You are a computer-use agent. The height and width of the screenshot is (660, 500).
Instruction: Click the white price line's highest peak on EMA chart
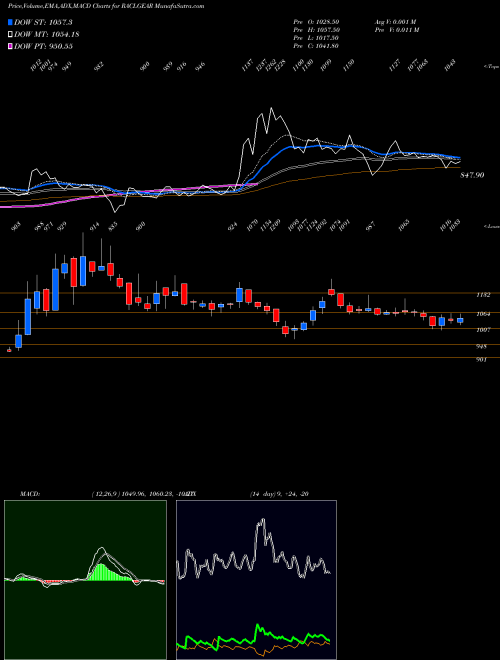pyautogui.click(x=271, y=109)
